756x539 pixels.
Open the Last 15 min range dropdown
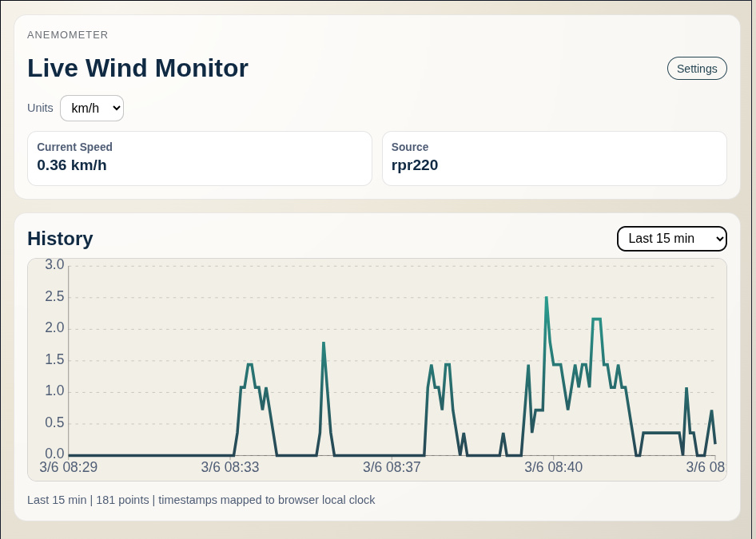pyautogui.click(x=671, y=238)
